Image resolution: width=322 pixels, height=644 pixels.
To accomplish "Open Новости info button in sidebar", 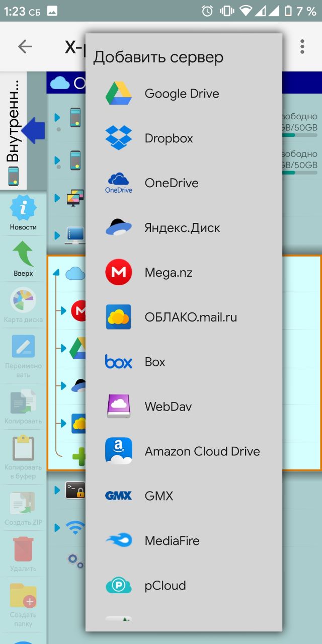I will tap(23, 213).
